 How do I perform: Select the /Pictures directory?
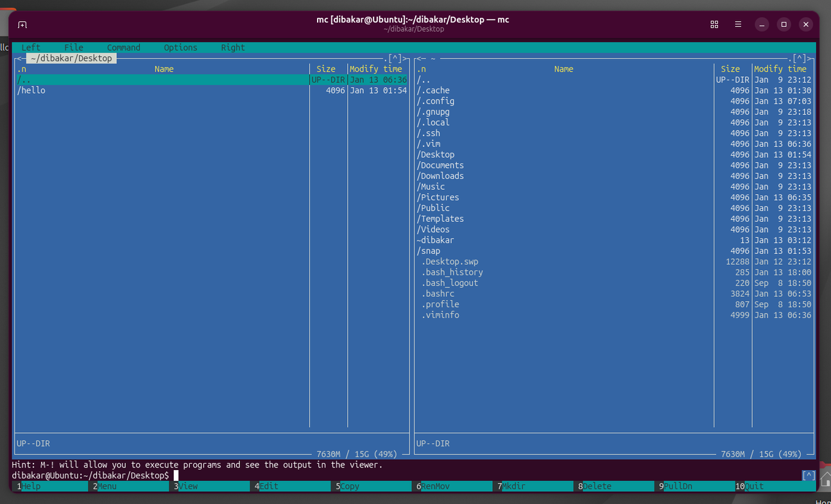[614, 197]
